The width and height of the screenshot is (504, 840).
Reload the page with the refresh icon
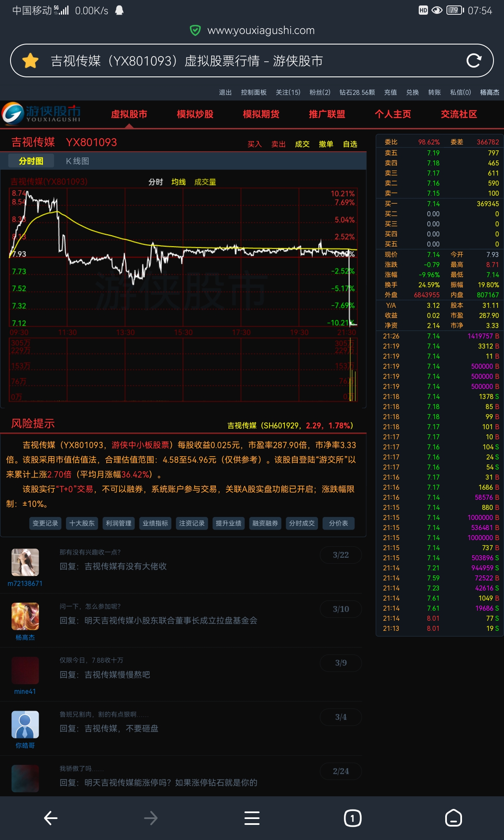pos(474,61)
